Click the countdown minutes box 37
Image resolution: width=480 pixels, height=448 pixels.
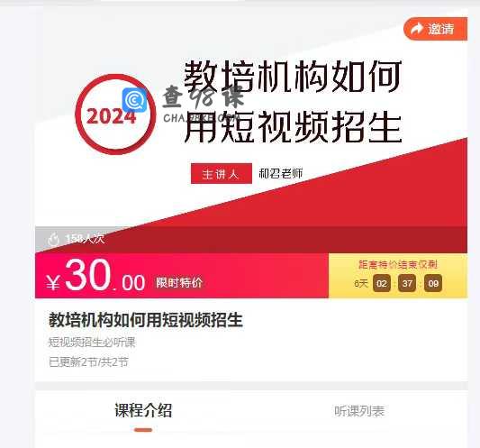point(407,283)
